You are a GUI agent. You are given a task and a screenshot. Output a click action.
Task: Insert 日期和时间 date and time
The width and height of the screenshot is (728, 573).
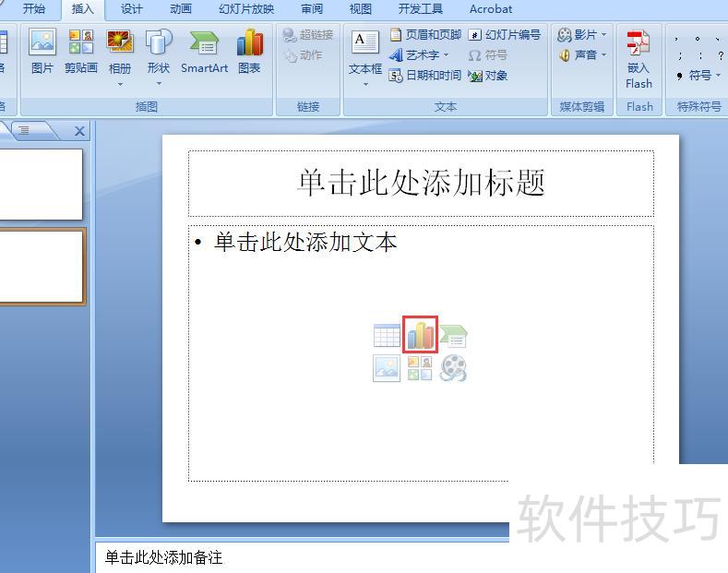pos(425,76)
